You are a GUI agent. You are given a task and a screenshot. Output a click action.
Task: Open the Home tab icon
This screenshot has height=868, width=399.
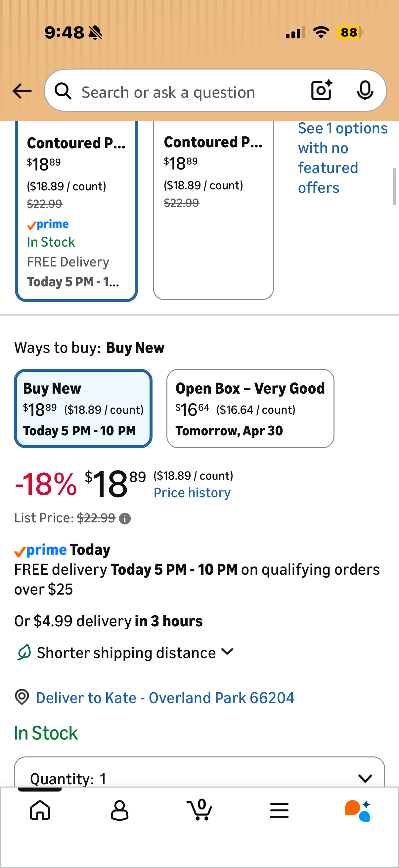40,810
